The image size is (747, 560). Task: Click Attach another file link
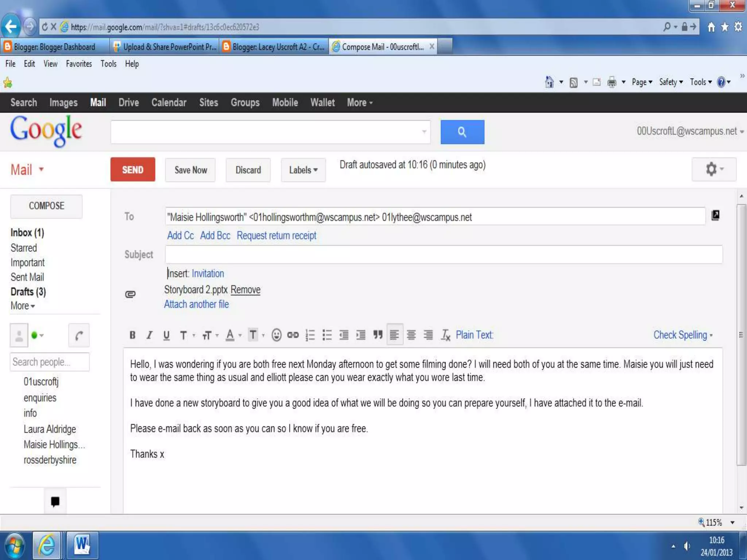tap(196, 304)
